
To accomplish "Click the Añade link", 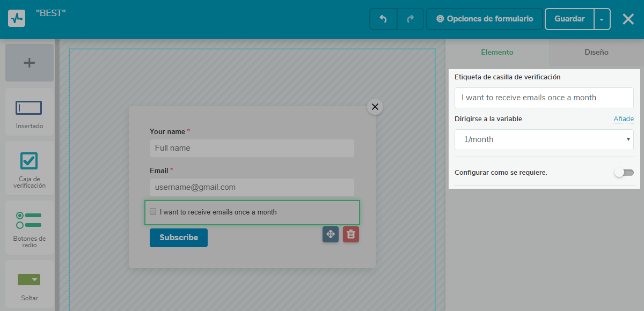I will 623,119.
